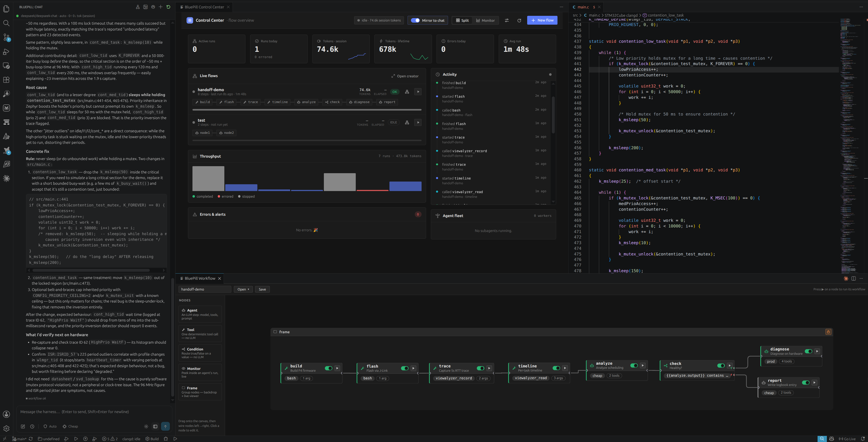This screenshot has width=868, height=442.
Task: Run the test flow from Live flows
Action: (418, 122)
